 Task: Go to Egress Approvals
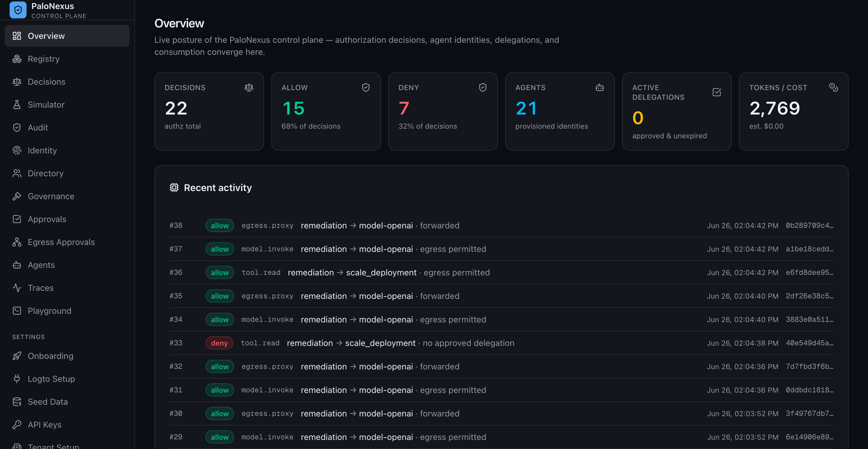pyautogui.click(x=67, y=242)
